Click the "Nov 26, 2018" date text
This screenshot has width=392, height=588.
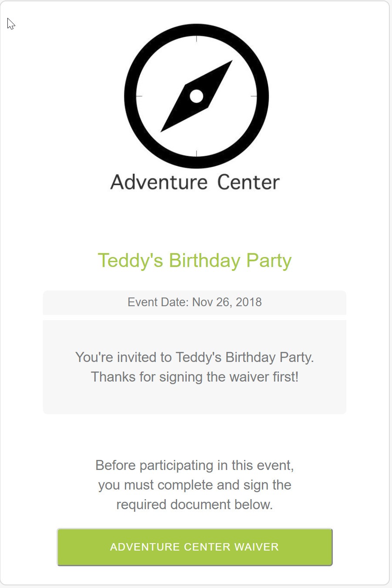click(227, 302)
